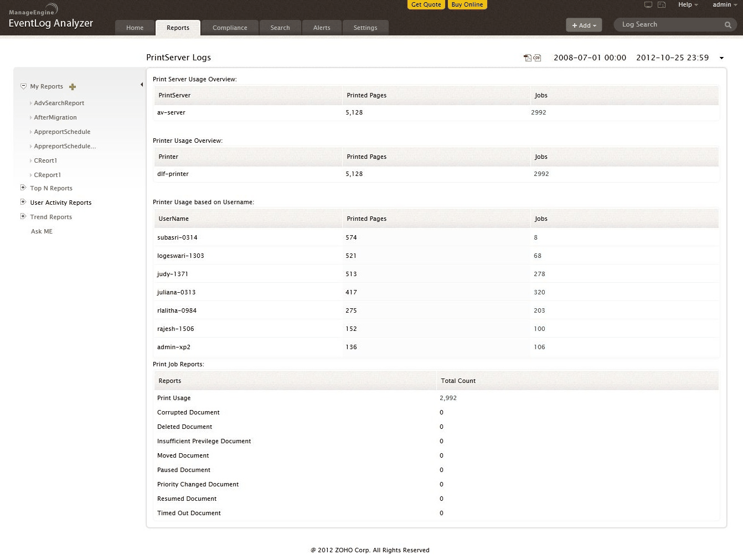The height and width of the screenshot is (560, 743).
Task: Open the Settings tab
Action: coord(365,27)
